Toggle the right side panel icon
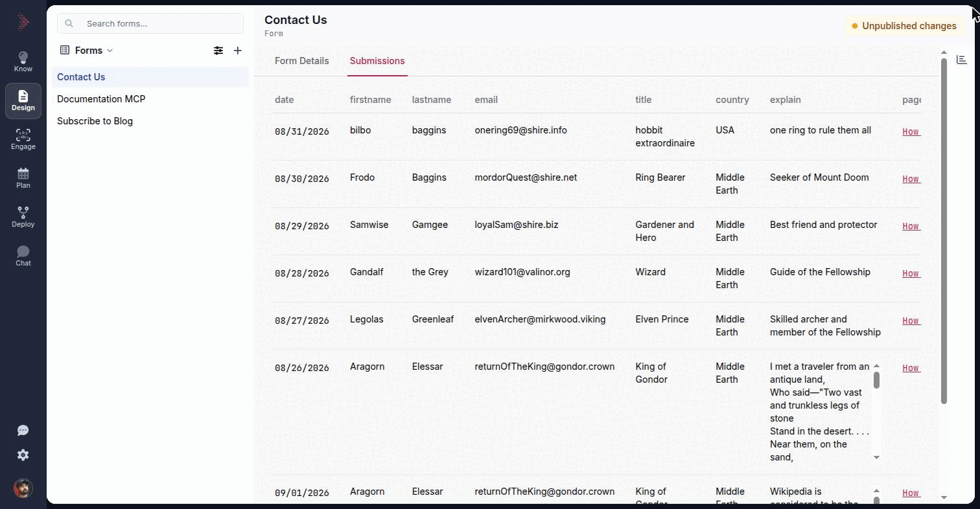 (962, 60)
